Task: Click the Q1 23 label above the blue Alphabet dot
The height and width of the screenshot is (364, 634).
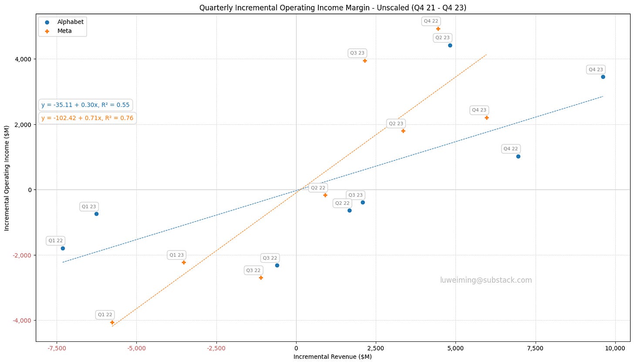Action: (89, 207)
